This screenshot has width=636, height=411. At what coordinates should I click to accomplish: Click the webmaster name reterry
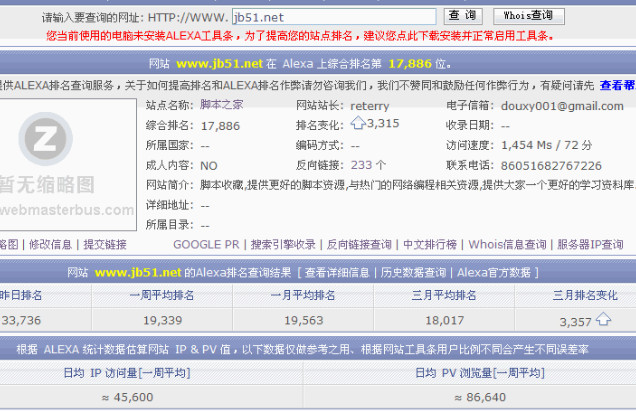[x=370, y=106]
